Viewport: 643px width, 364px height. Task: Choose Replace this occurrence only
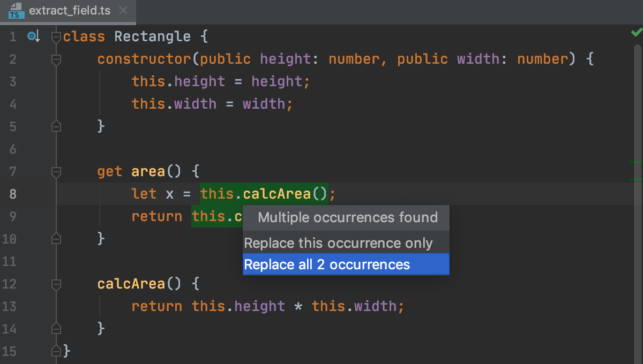pyautogui.click(x=338, y=243)
